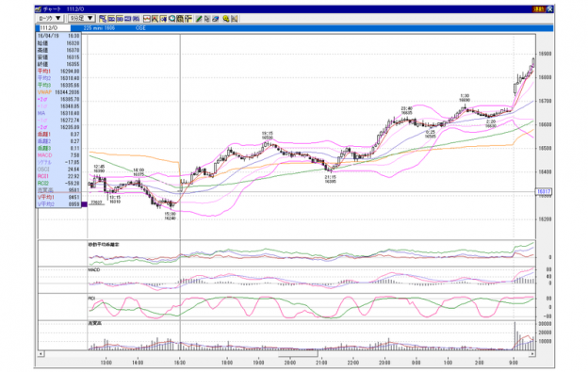
Task: Click the MACD indicator panel label
Action: pos(94,269)
